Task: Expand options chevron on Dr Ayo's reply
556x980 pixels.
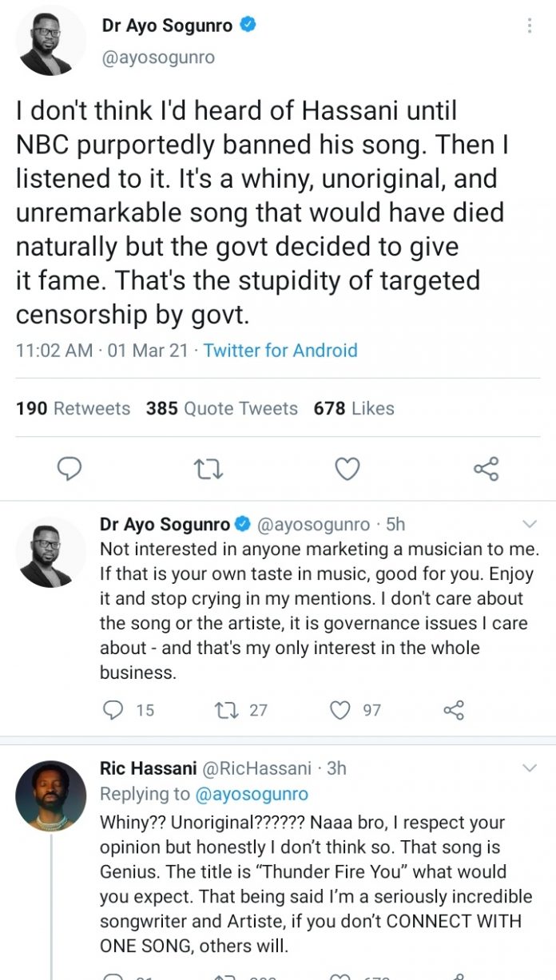Action: [x=529, y=524]
